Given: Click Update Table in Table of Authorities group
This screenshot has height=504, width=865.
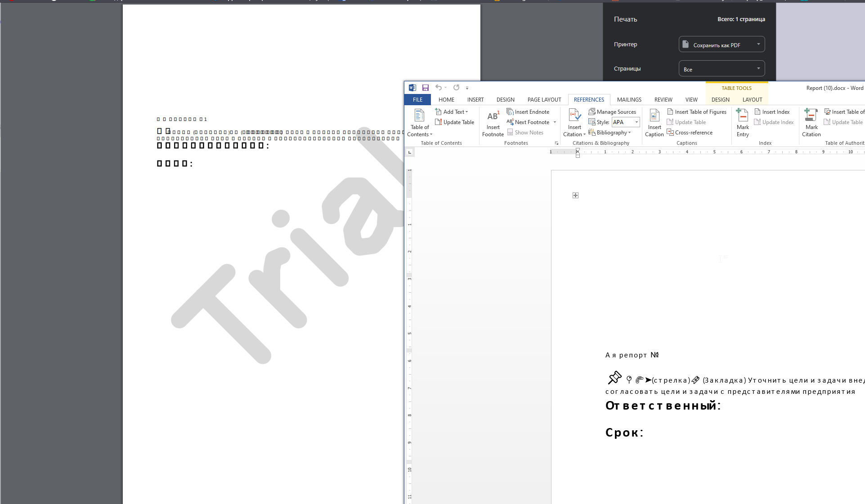Looking at the screenshot, I should (x=843, y=122).
